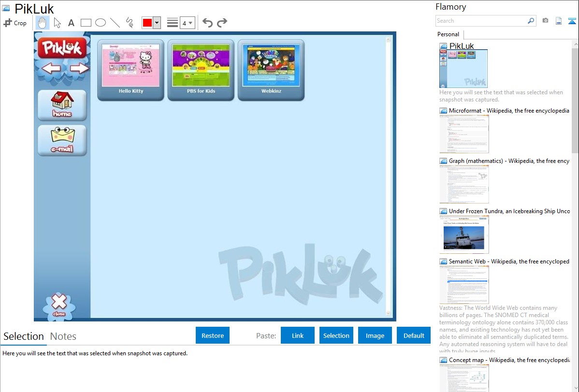Click the PikLuk window icon beside title
Viewport: 579px width, 392px height.
click(x=6, y=9)
